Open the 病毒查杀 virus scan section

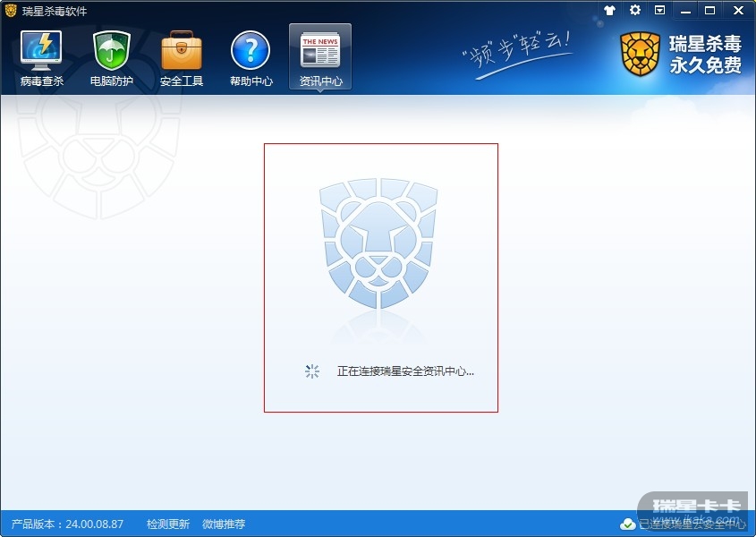pyautogui.click(x=41, y=58)
